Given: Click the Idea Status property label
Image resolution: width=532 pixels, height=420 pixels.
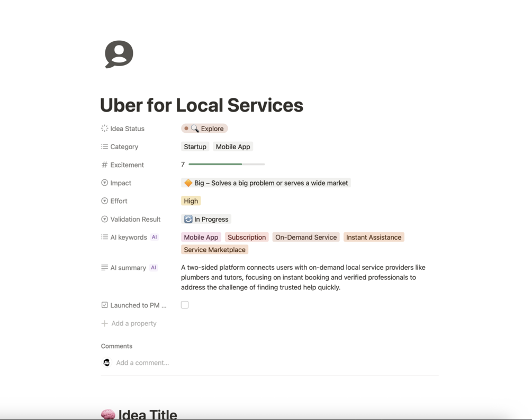Looking at the screenshot, I should [x=127, y=129].
